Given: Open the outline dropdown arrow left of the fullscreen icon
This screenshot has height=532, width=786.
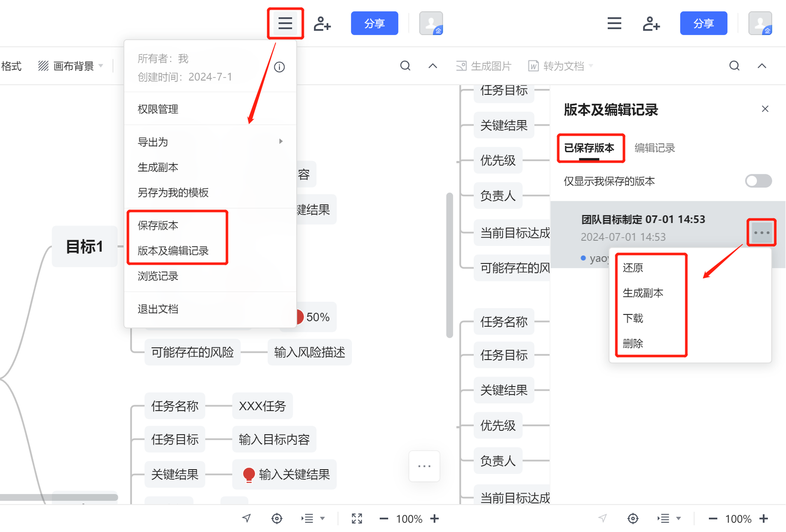Looking at the screenshot, I should point(323,518).
